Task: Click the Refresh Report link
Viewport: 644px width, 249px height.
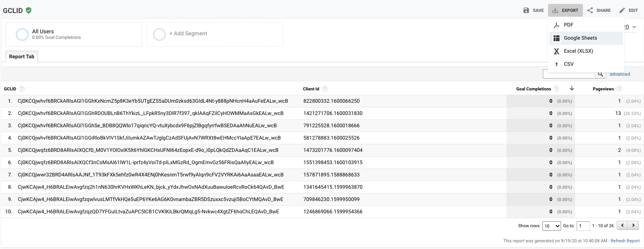Action: coord(625,241)
